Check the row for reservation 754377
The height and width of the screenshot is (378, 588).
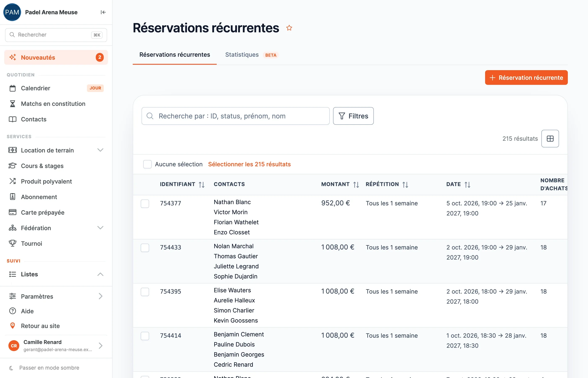[x=145, y=203]
